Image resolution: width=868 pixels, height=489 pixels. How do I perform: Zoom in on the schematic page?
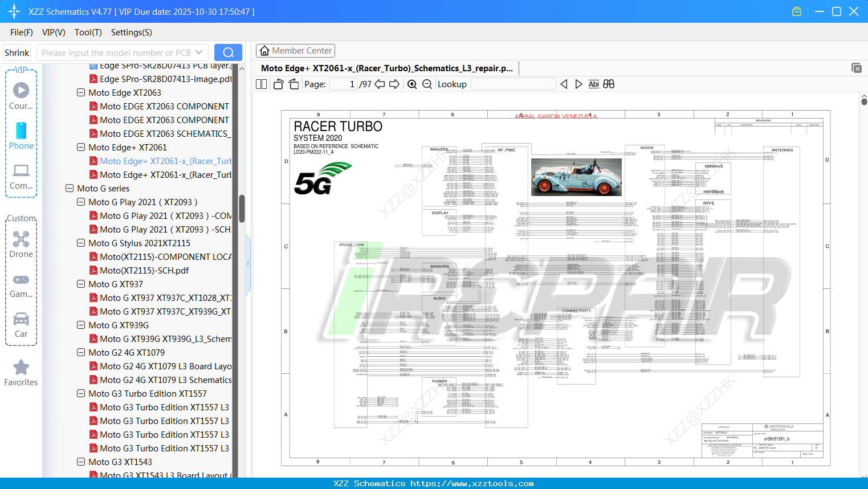[411, 84]
